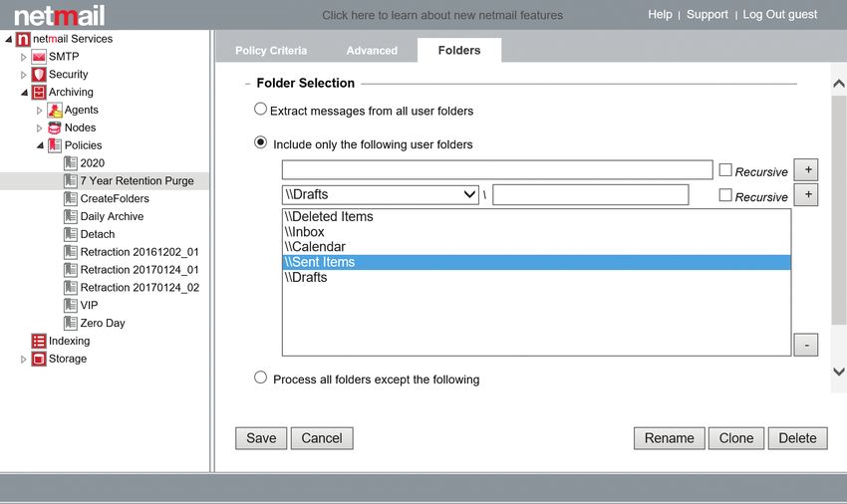
Task: Switch to the Advanced tab
Action: (372, 51)
